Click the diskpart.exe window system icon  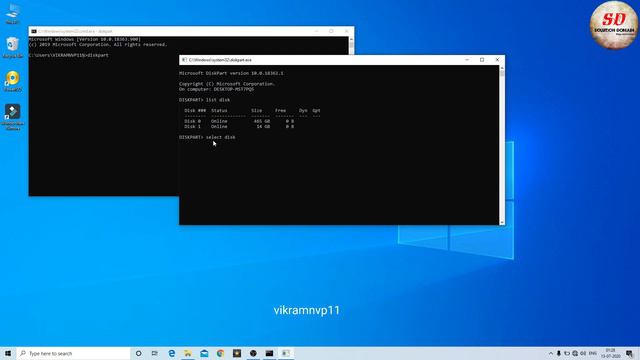coord(184,60)
